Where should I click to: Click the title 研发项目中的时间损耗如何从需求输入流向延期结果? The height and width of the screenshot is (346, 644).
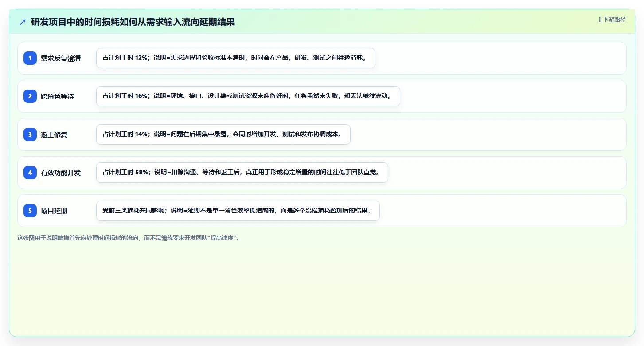133,22
